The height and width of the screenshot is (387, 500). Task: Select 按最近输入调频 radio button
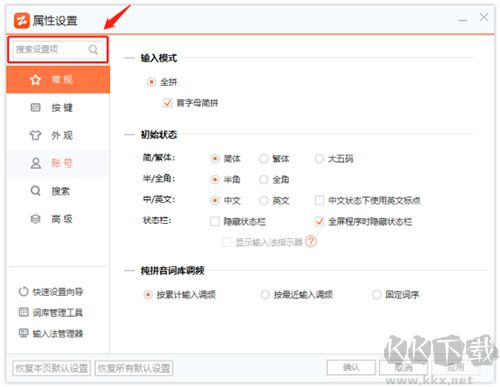coord(265,295)
